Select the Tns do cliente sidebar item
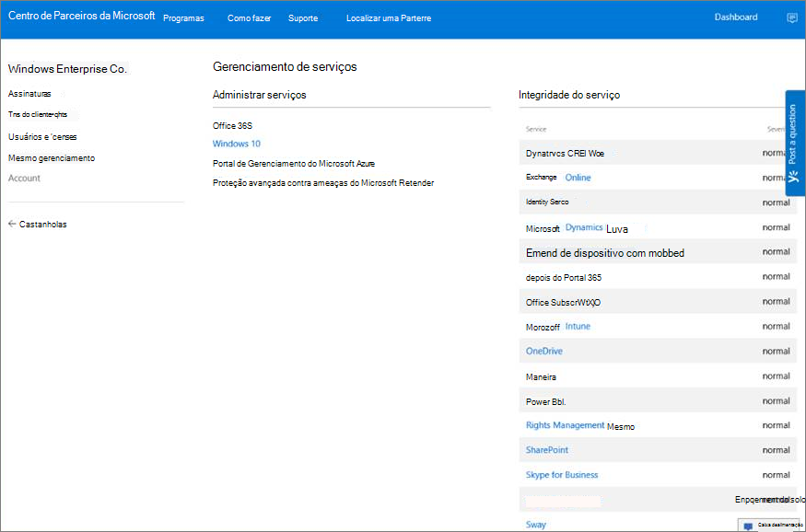The height and width of the screenshot is (532, 806). (x=38, y=114)
